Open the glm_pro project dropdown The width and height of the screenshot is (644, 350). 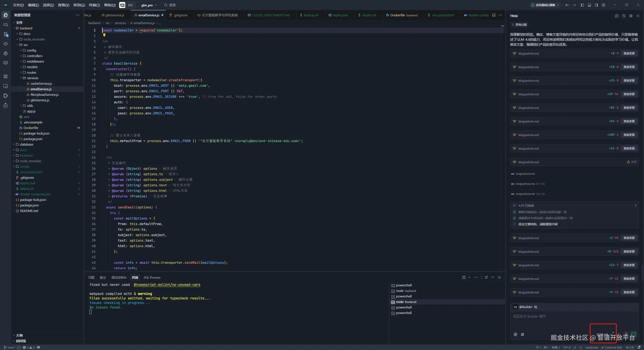pyautogui.click(x=149, y=5)
